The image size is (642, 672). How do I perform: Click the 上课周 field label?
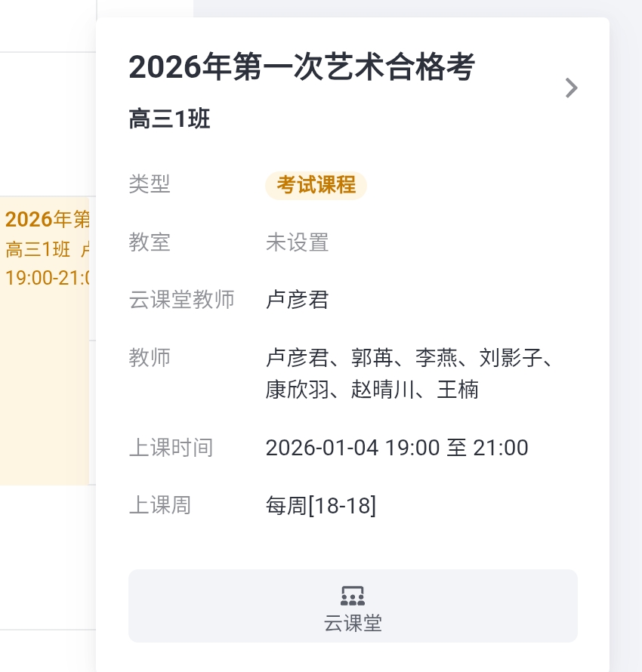click(159, 505)
